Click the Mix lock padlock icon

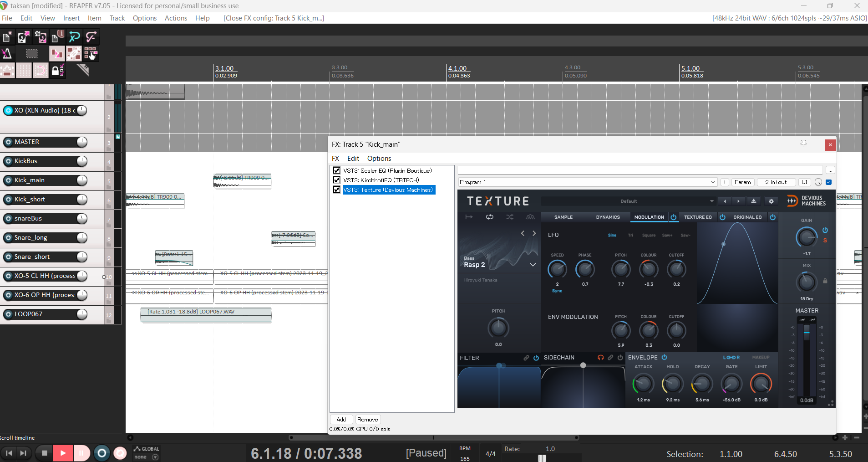(x=825, y=281)
